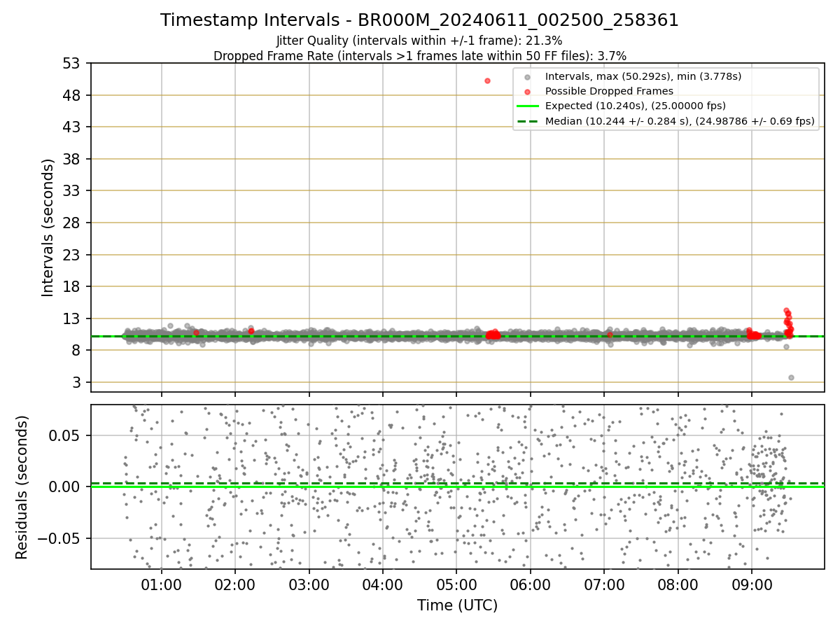Click the plot title "Timestamp Intervals - BR000M_20240611_002500_258361"
Image resolution: width=840 pixels, height=630 pixels.
coord(419,20)
